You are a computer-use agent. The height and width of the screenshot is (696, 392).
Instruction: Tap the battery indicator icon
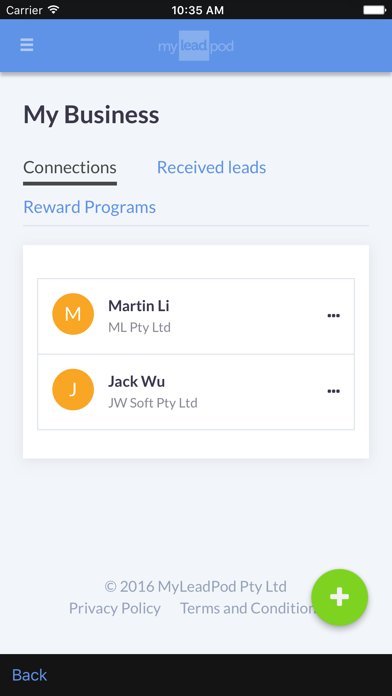pos(374,9)
